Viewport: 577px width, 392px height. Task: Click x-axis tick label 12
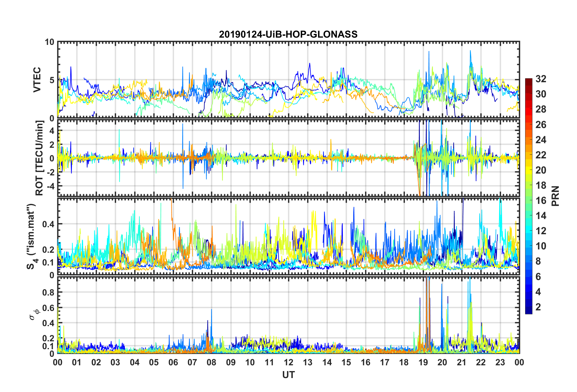point(288,362)
